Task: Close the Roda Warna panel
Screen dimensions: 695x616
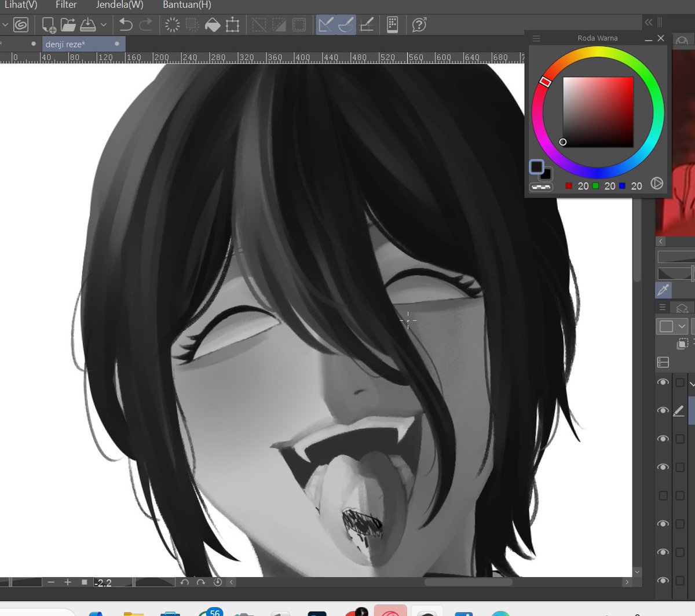Action: coord(661,38)
